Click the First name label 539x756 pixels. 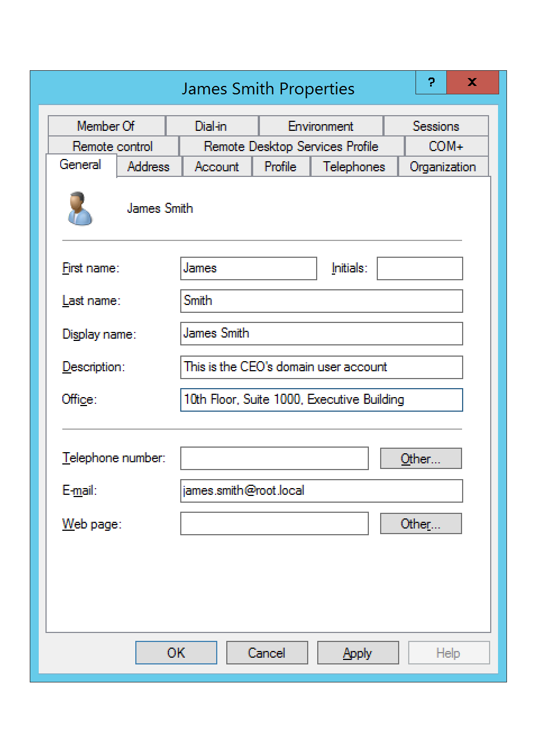tap(91, 268)
